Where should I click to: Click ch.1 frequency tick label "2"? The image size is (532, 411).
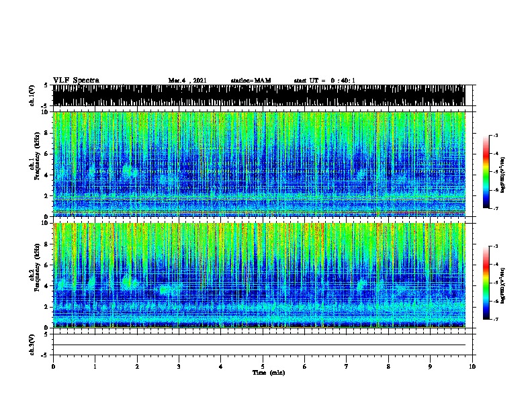pyautogui.click(x=46, y=195)
